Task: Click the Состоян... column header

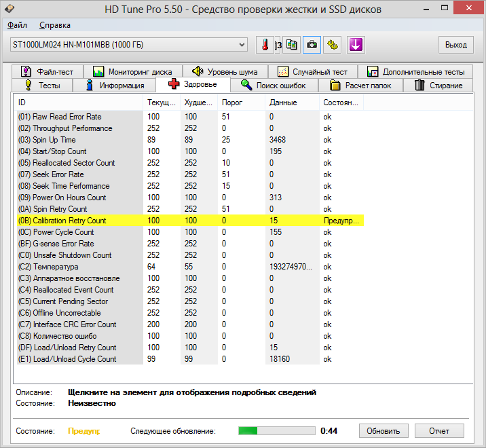Action: click(x=341, y=102)
